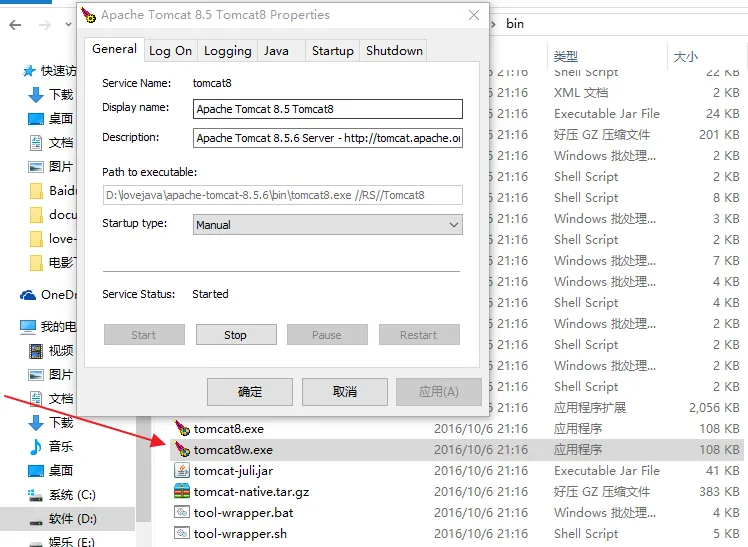Screen dimensions: 748x547
Task: Click the tomcat-juli.jar file icon
Action: pyautogui.click(x=182, y=470)
